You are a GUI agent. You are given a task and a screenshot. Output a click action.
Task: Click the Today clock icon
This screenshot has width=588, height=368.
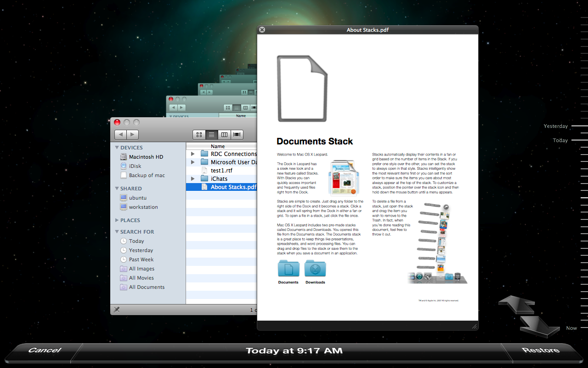[x=124, y=241]
